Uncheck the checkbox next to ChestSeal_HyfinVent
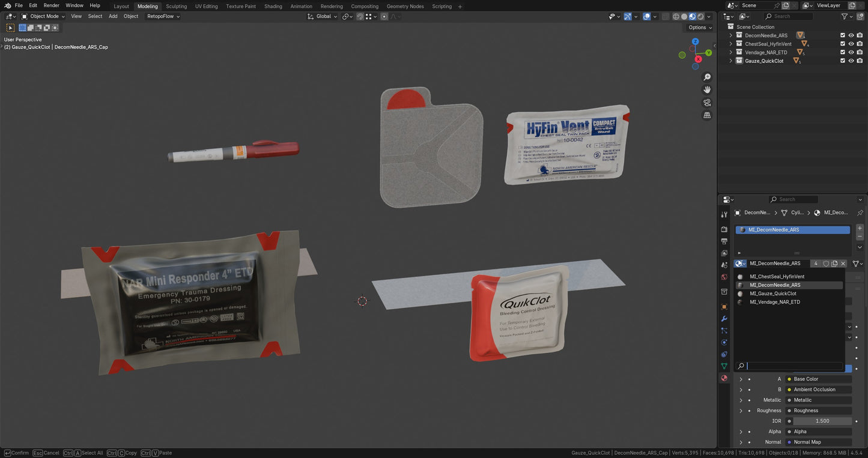This screenshot has width=868, height=458. (843, 43)
